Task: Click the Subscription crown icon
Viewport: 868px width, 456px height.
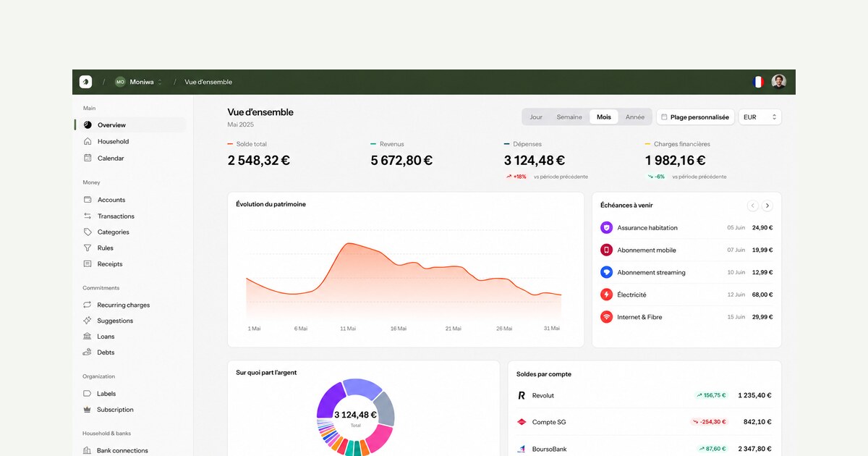Action: pos(88,410)
